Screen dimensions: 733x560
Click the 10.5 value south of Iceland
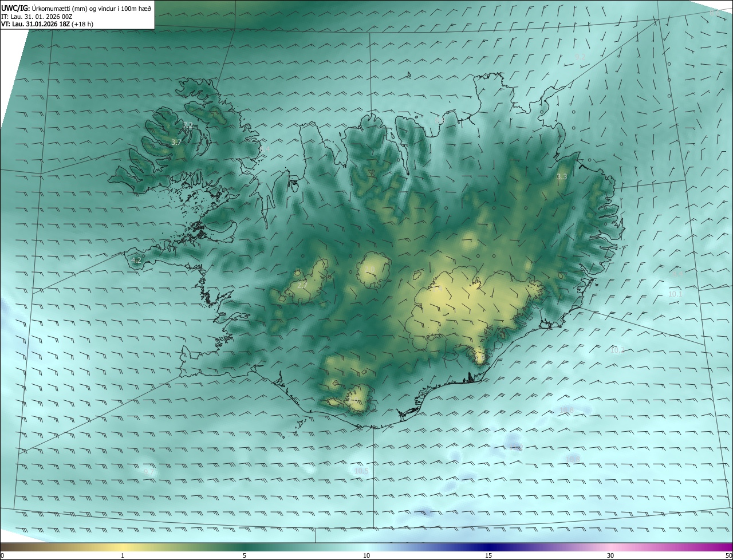point(361,471)
